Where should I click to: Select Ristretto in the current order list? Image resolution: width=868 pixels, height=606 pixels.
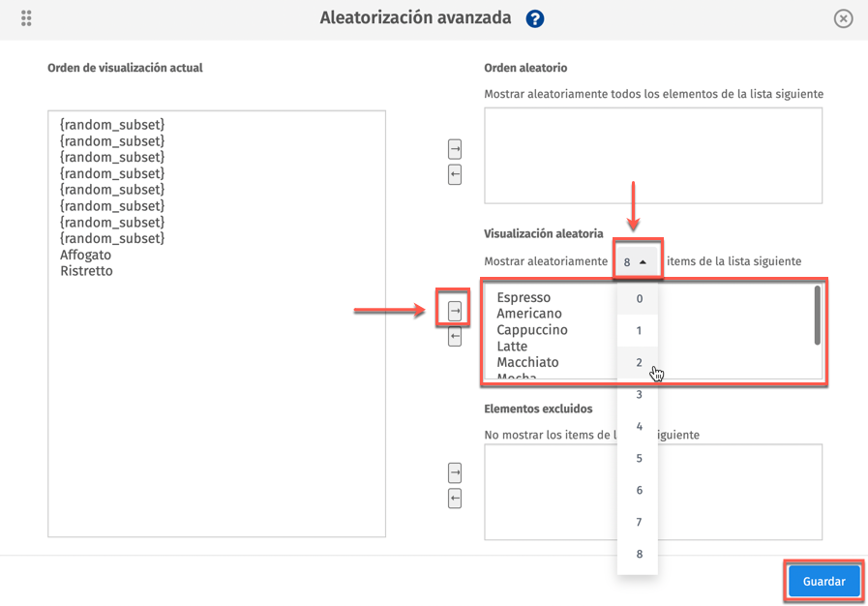tap(87, 271)
